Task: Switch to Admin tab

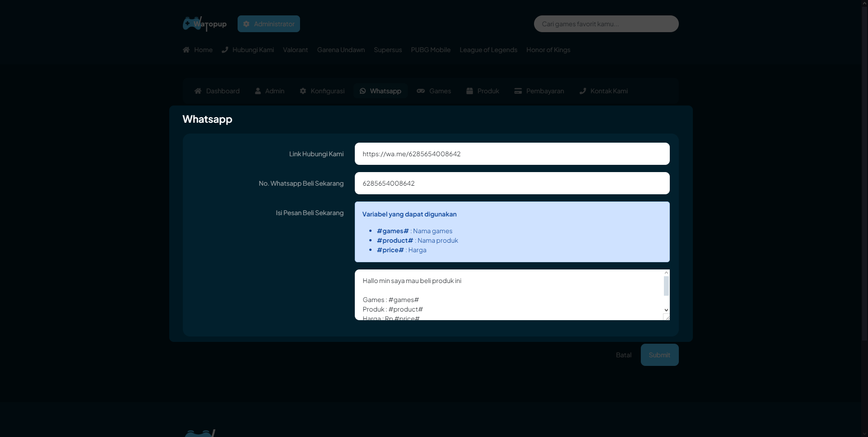Action: [270, 91]
